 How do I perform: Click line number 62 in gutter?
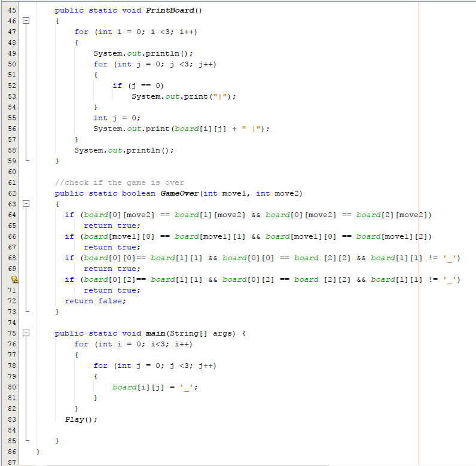coord(12,193)
